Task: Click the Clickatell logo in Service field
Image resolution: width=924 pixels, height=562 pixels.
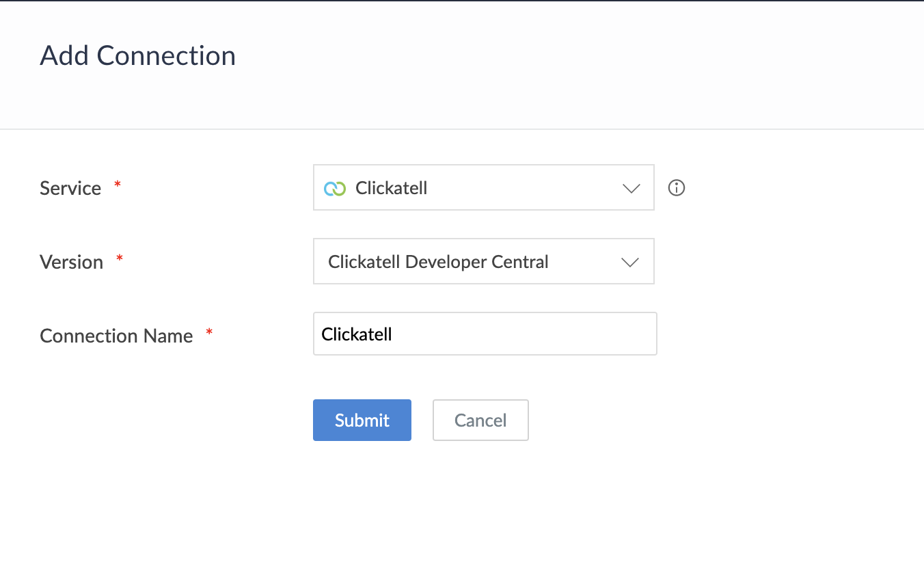Action: pyautogui.click(x=335, y=189)
